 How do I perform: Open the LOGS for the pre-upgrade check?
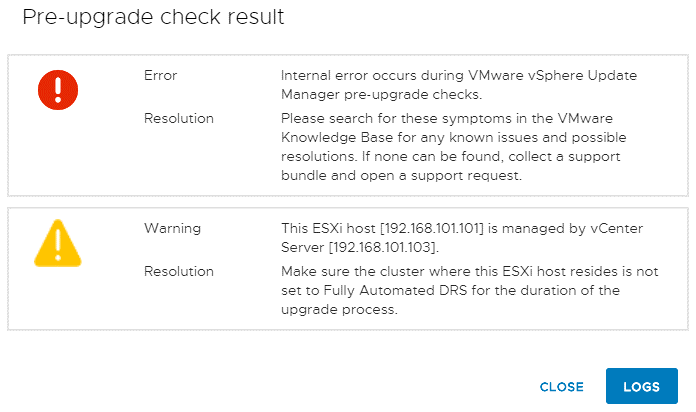point(641,387)
